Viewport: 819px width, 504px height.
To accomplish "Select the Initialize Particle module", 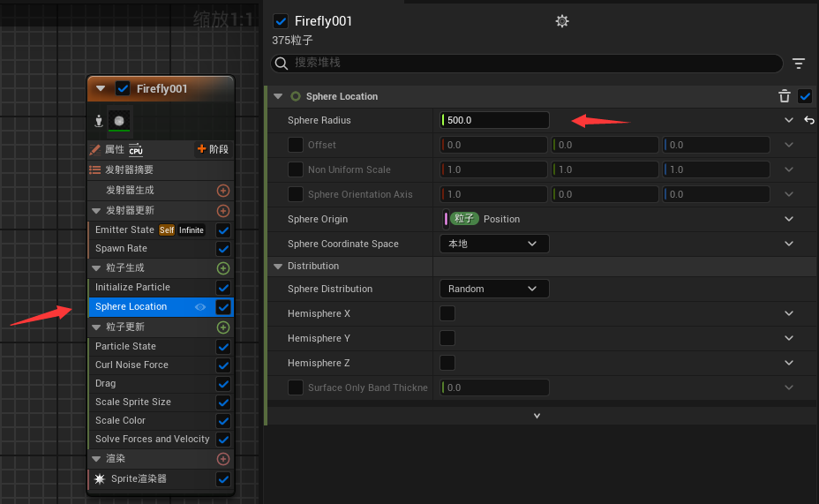I will 132,287.
